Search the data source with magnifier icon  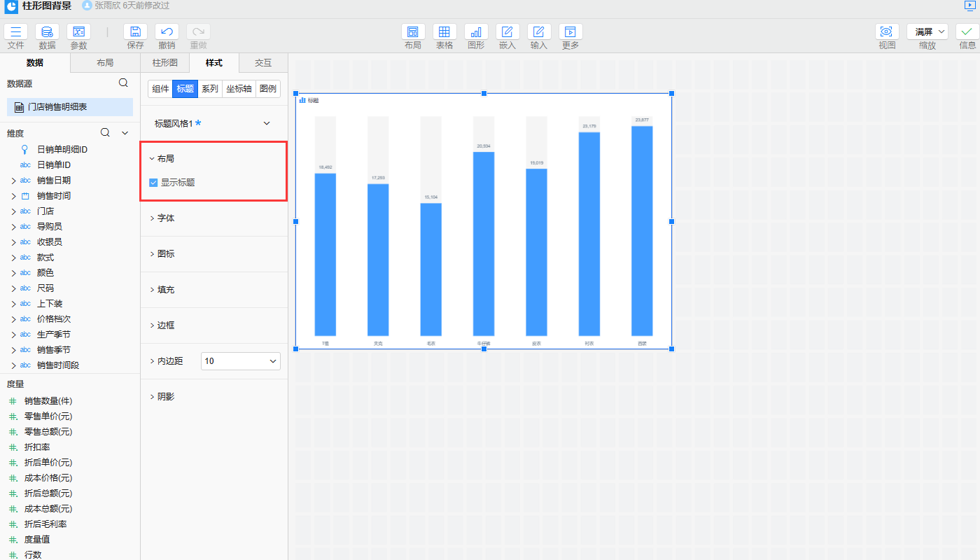pyautogui.click(x=123, y=83)
